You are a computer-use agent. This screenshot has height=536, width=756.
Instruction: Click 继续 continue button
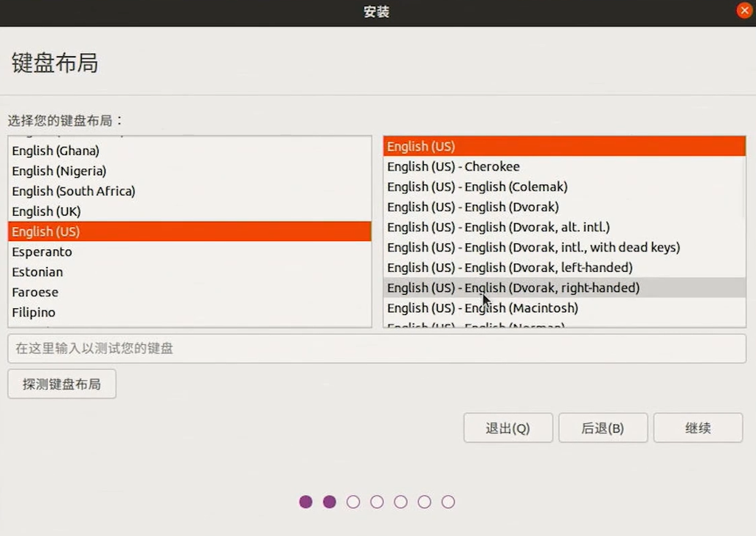(698, 428)
